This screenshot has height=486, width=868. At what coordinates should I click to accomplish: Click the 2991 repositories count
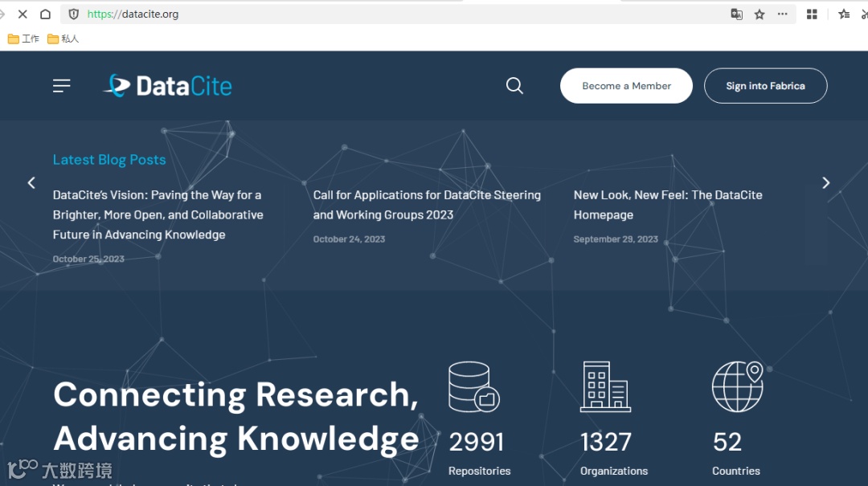476,443
